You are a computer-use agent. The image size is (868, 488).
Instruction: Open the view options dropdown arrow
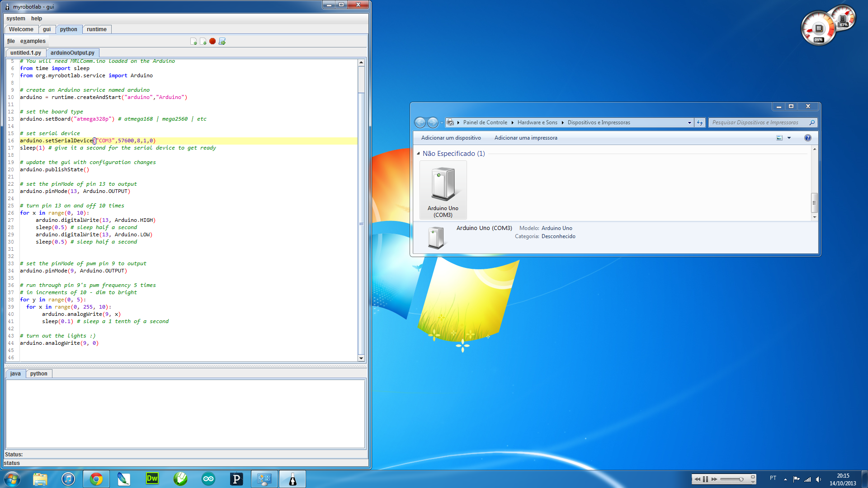[x=789, y=138]
